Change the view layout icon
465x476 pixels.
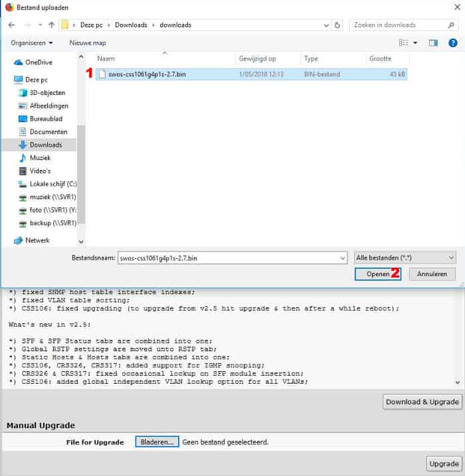(x=403, y=42)
